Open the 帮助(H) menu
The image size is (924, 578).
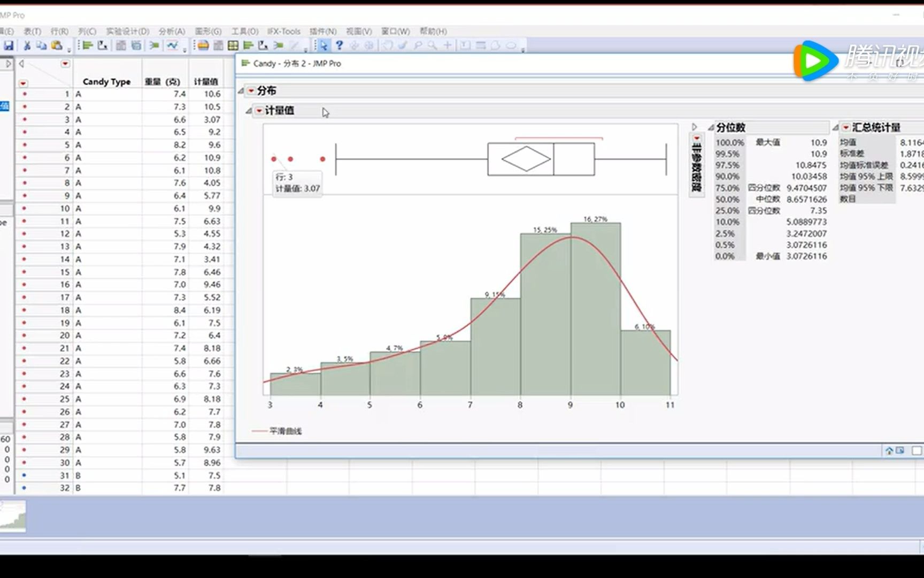point(433,32)
